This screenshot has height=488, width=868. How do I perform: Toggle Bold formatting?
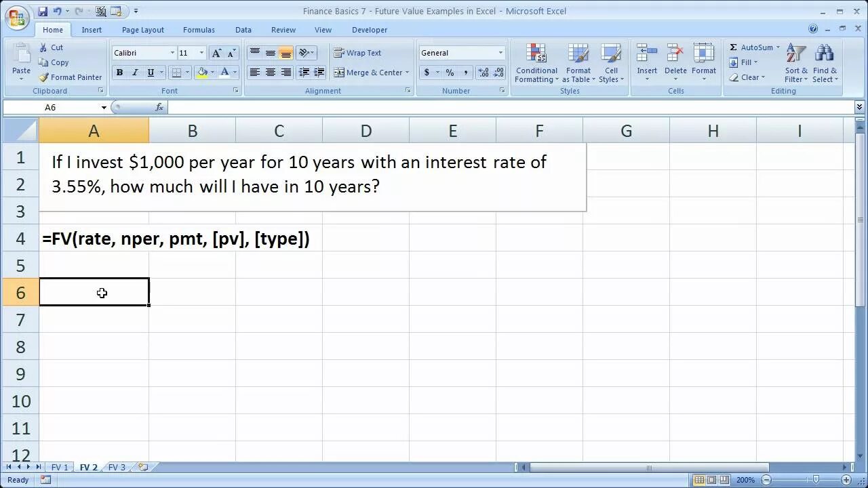(x=119, y=73)
